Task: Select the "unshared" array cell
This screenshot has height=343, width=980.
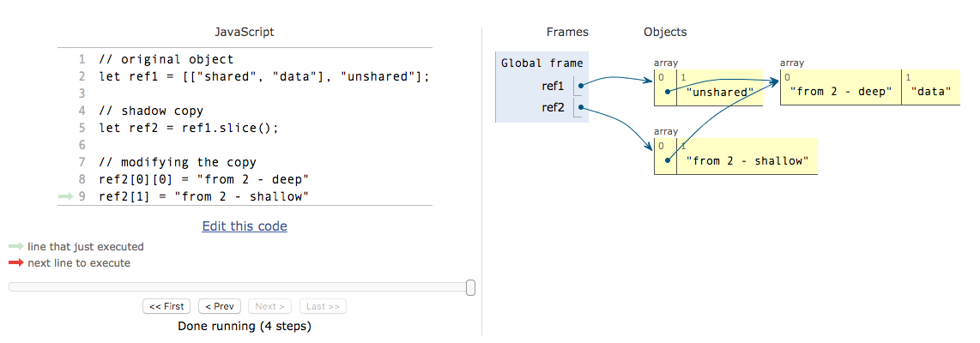Action: tap(719, 92)
